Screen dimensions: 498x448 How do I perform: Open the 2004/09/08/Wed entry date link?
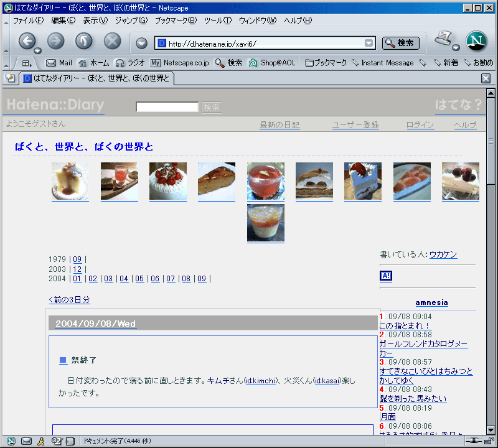pyautogui.click(x=96, y=324)
